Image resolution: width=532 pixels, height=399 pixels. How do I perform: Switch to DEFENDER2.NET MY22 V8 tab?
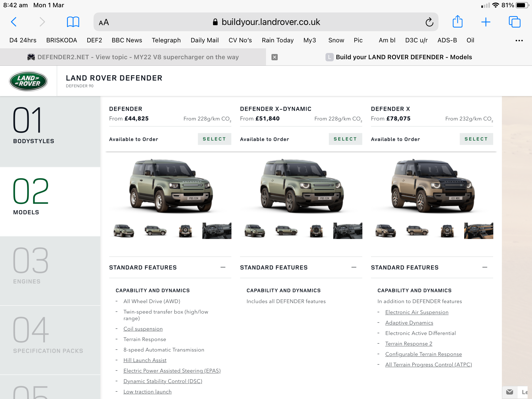pos(133,57)
